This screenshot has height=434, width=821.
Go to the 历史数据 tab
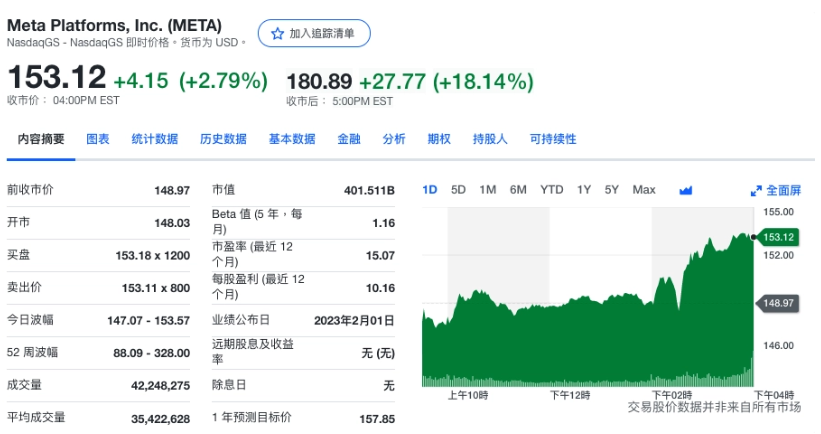coord(223,139)
